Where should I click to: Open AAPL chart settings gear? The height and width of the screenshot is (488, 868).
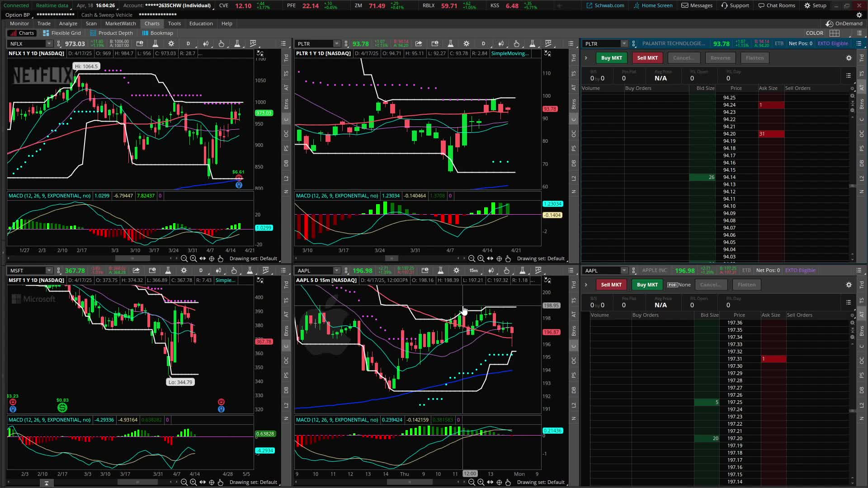tap(456, 271)
